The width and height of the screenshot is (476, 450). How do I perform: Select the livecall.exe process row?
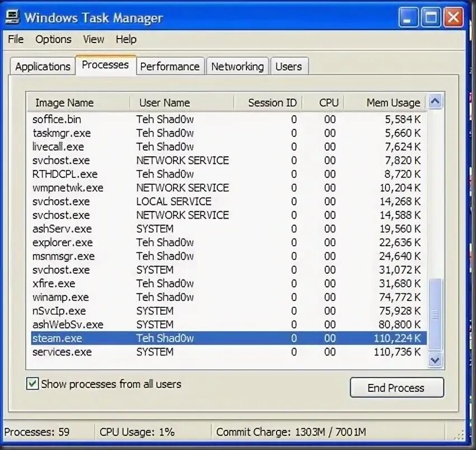pos(229,147)
